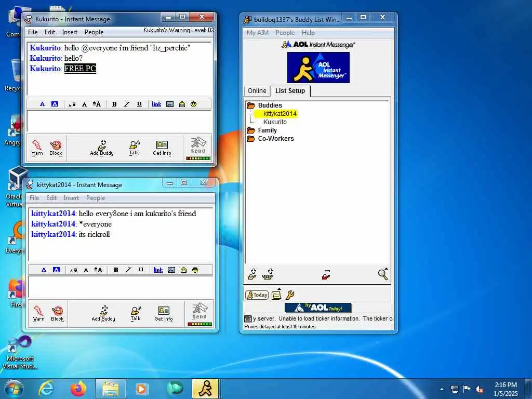The height and width of the screenshot is (399, 532).
Task: Open Edit menu in kittykat2014 window
Action: [51, 198]
